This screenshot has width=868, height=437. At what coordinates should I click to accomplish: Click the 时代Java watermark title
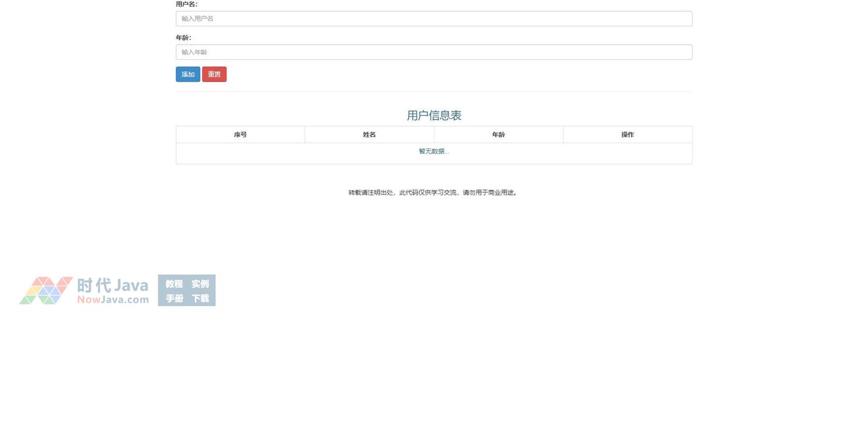click(x=113, y=285)
